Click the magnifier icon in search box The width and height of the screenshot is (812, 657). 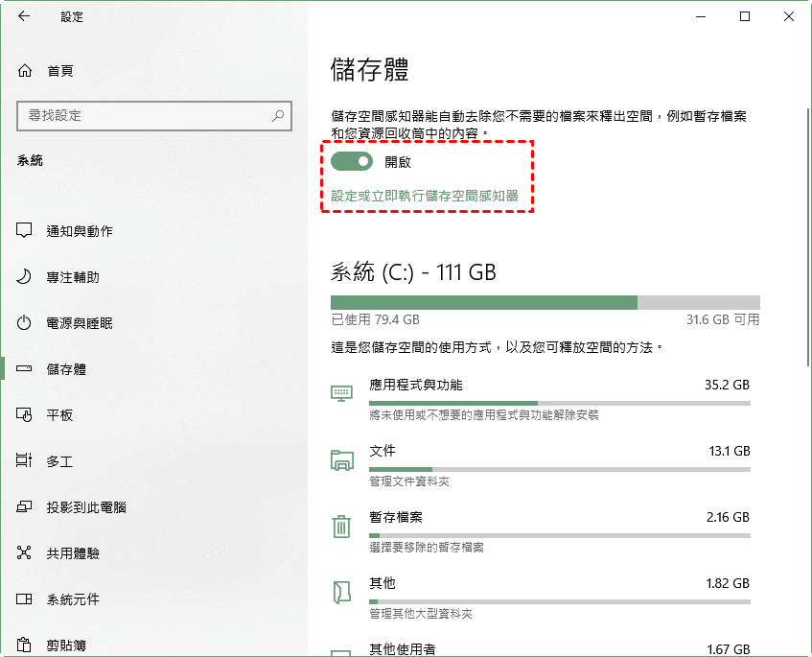[x=278, y=115]
